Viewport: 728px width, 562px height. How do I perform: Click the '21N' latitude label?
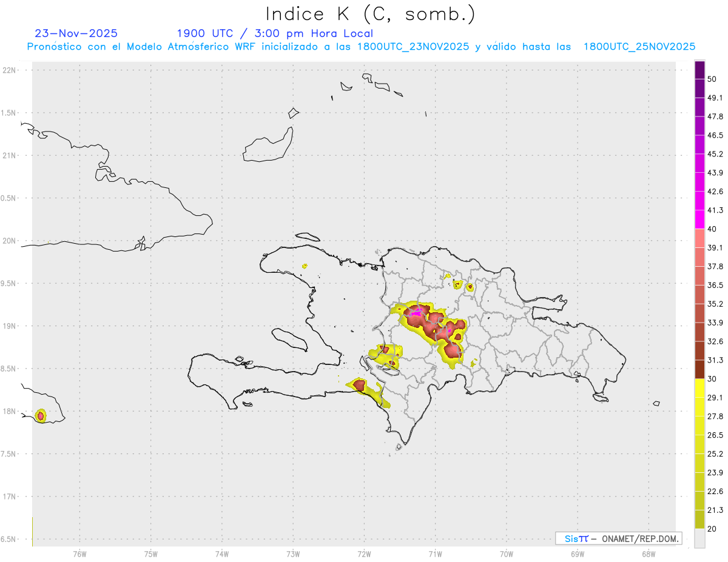(x=10, y=155)
